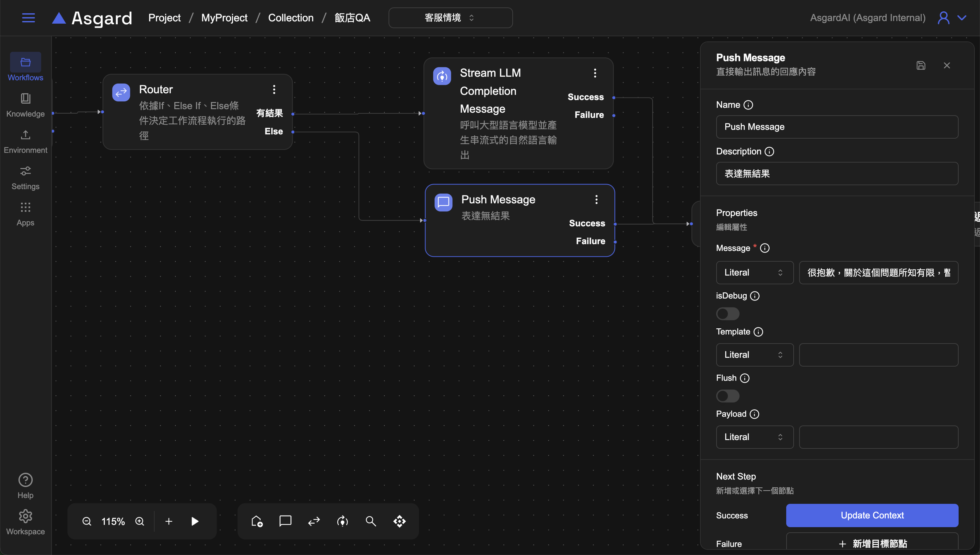Click the search icon in bottom toolbar
This screenshot has width=980, height=555.
[370, 521]
